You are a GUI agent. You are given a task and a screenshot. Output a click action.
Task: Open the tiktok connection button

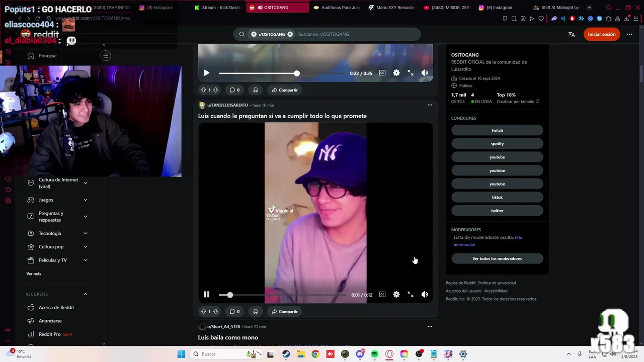pyautogui.click(x=497, y=198)
